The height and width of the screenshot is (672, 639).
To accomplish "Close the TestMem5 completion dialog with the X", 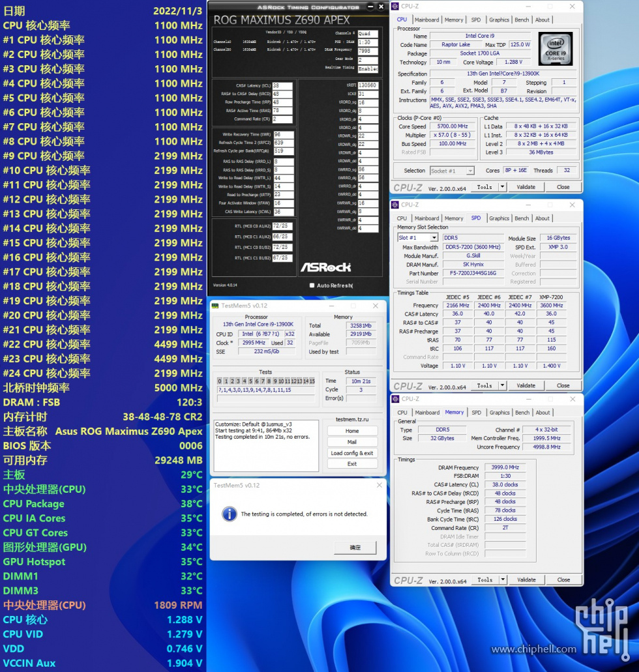I will point(379,485).
